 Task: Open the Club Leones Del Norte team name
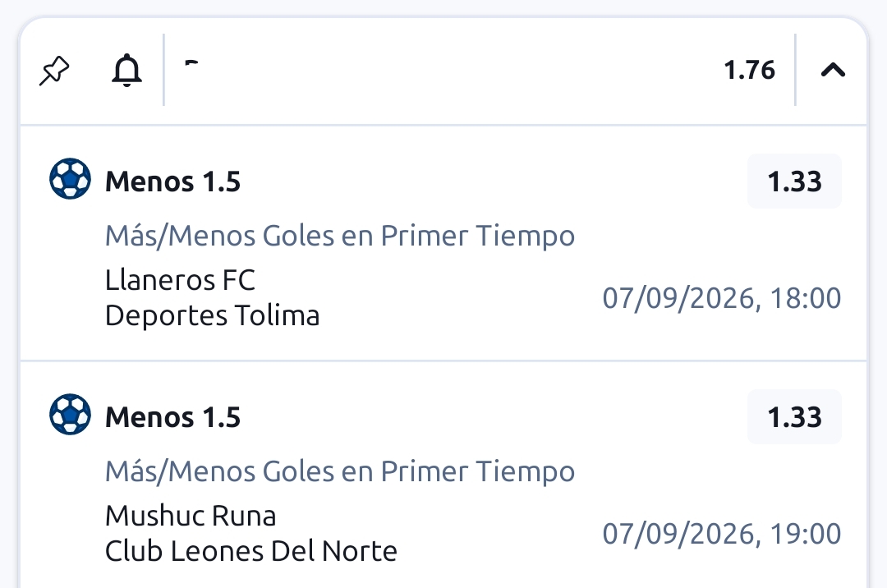pos(251,551)
